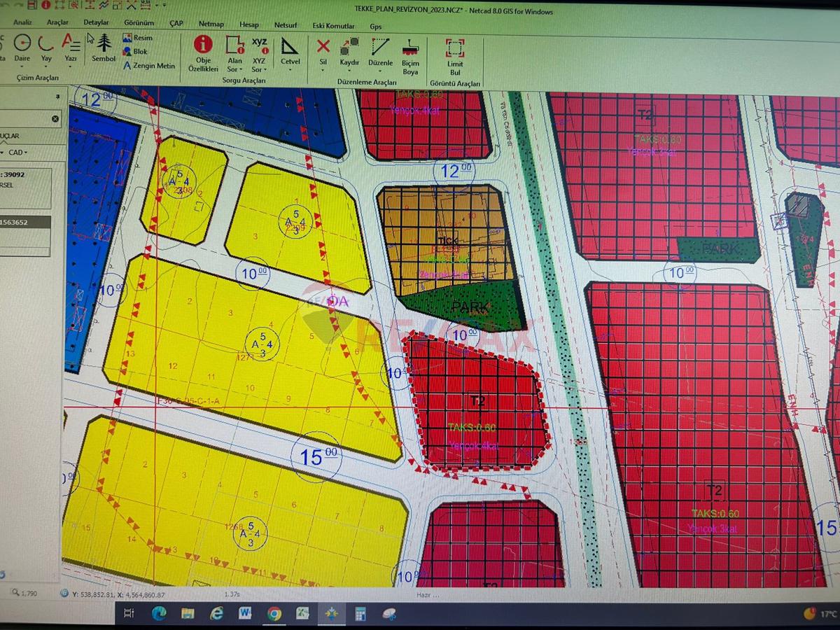
Task: Click the Biçim Boya format painter
Action: [x=410, y=55]
